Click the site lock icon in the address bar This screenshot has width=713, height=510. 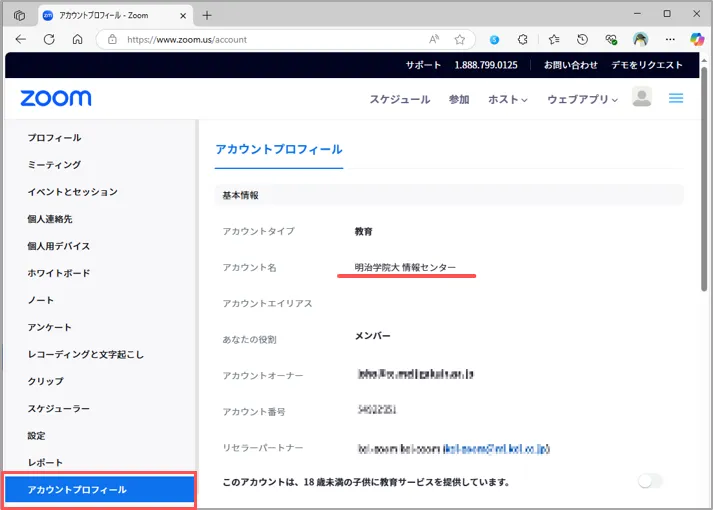pyautogui.click(x=112, y=40)
